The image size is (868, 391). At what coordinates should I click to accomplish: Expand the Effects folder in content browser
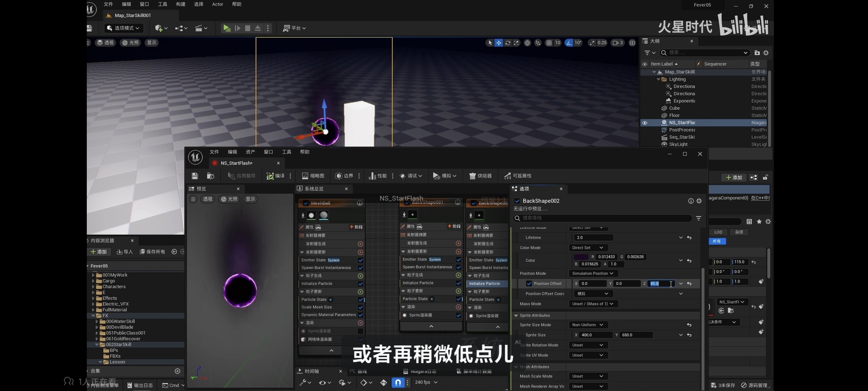[x=93, y=298]
